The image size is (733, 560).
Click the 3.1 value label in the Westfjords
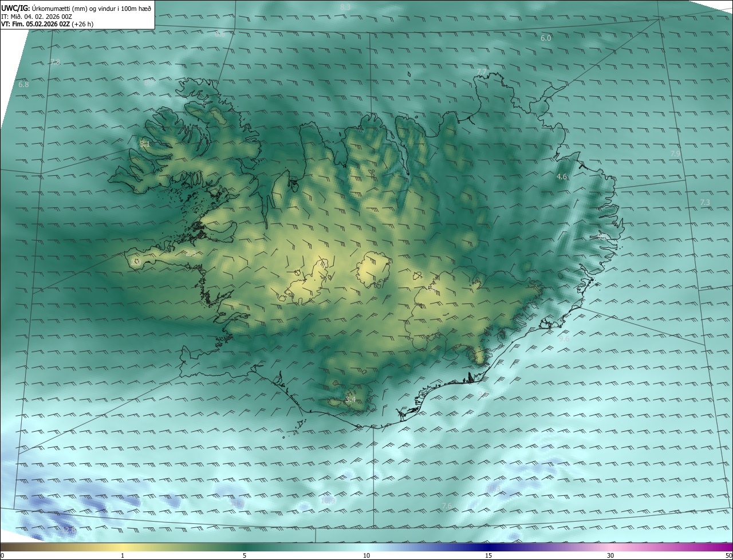pos(145,144)
